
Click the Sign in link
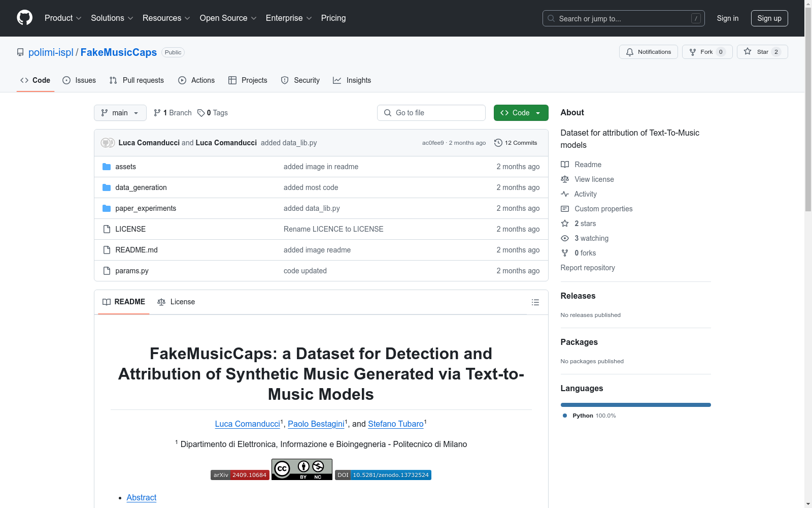[728, 18]
